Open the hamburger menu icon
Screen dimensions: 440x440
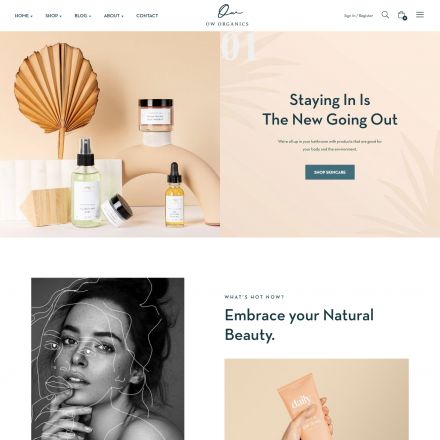tap(420, 15)
